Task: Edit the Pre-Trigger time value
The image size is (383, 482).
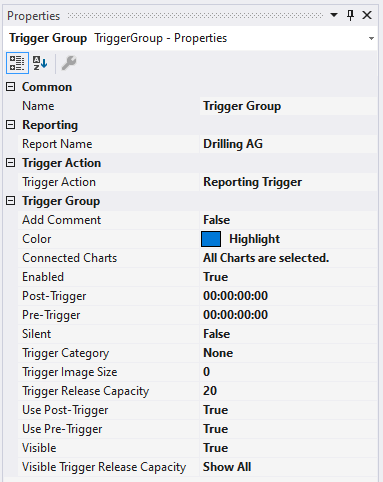Action: point(235,315)
